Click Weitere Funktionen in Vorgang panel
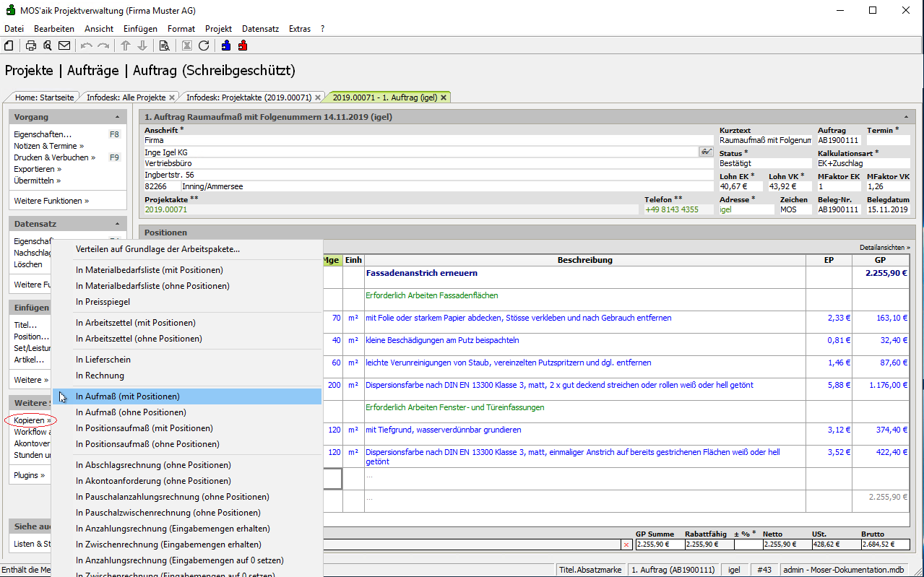This screenshot has width=924, height=577. 51,201
